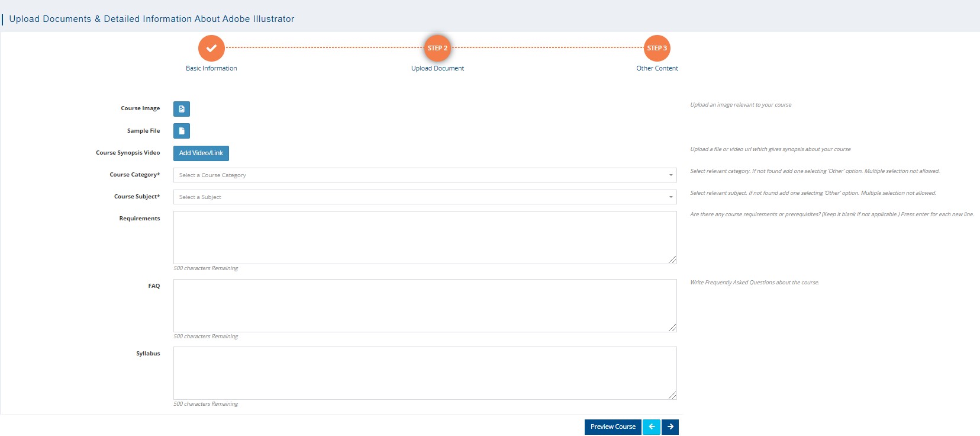Click the STEP 3 circle icon
Image resolution: width=980 pixels, height=436 pixels.
[x=657, y=48]
